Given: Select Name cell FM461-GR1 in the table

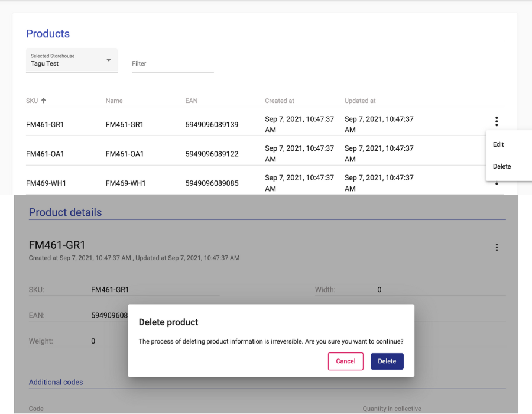Looking at the screenshot, I should tap(125, 125).
